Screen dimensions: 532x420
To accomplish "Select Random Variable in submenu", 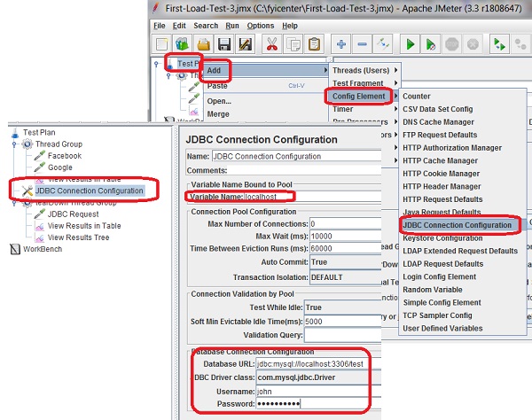I will pyautogui.click(x=463, y=290).
